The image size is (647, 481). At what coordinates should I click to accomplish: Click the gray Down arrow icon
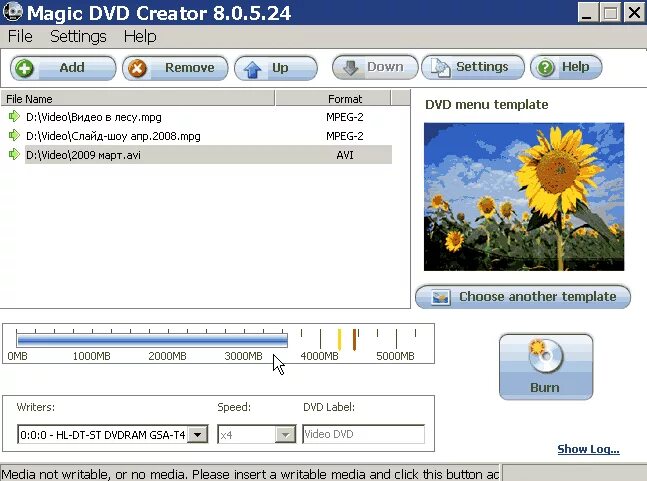point(351,68)
